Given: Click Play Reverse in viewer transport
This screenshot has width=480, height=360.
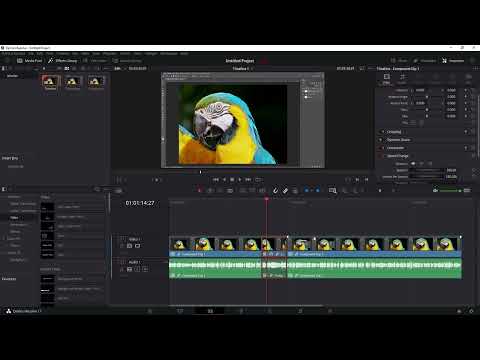Looking at the screenshot, I should 224,180.
